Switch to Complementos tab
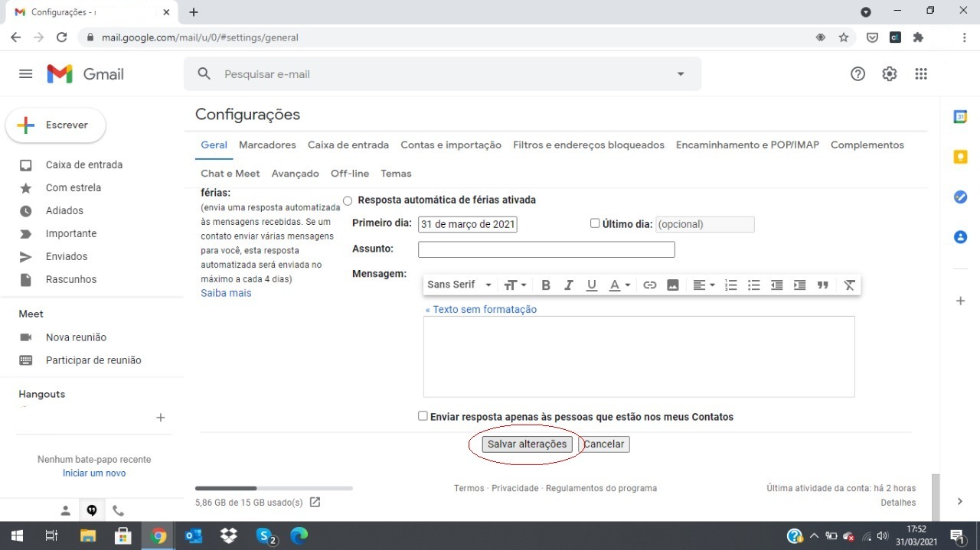980x550 pixels. pos(867,145)
